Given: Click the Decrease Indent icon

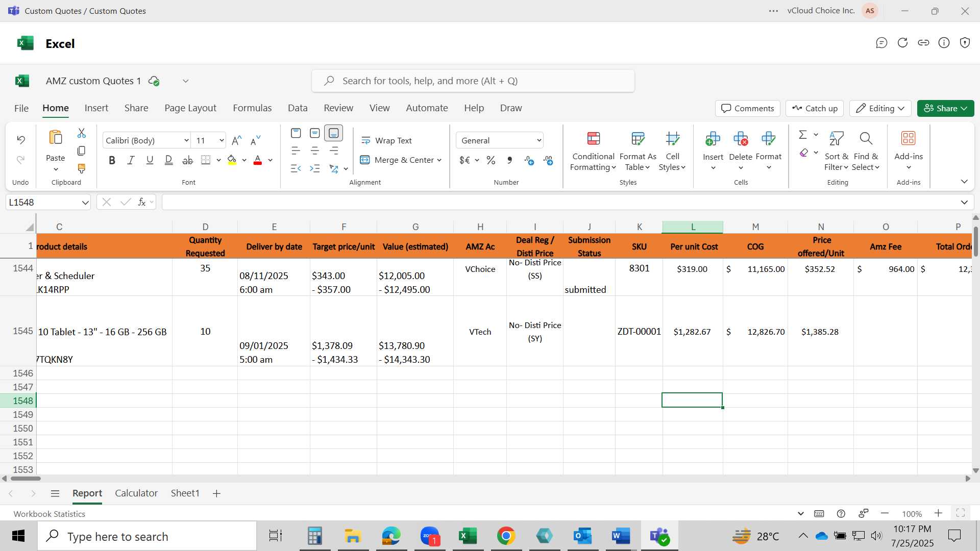Looking at the screenshot, I should click(296, 168).
